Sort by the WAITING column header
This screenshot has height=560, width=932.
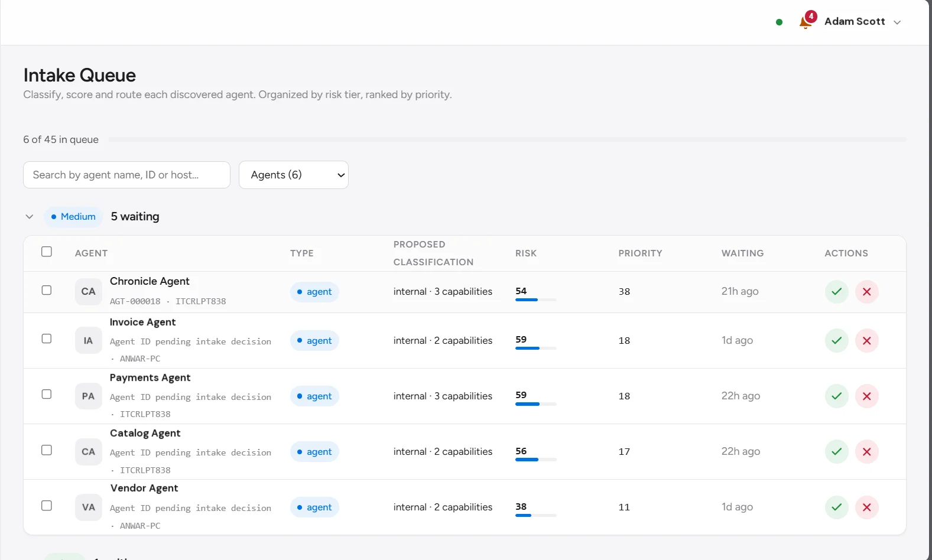coord(742,253)
